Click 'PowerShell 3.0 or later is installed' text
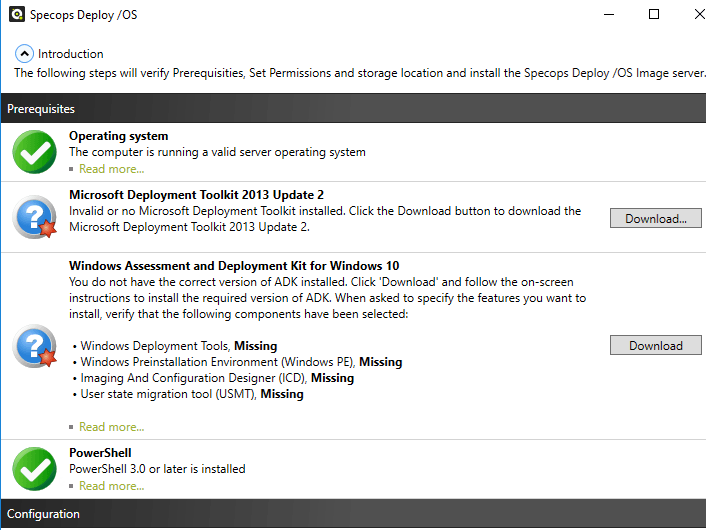The height and width of the screenshot is (530, 706). tap(157, 469)
